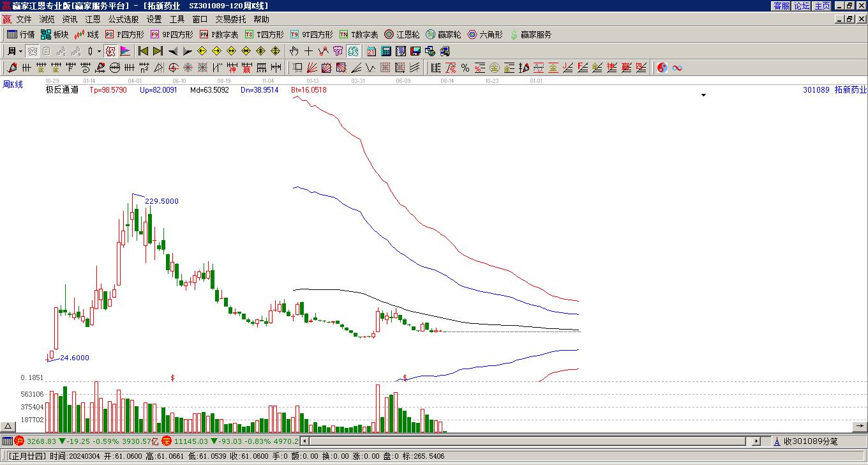Step forward with the black right arrow
868x465 pixels.
click(187, 51)
